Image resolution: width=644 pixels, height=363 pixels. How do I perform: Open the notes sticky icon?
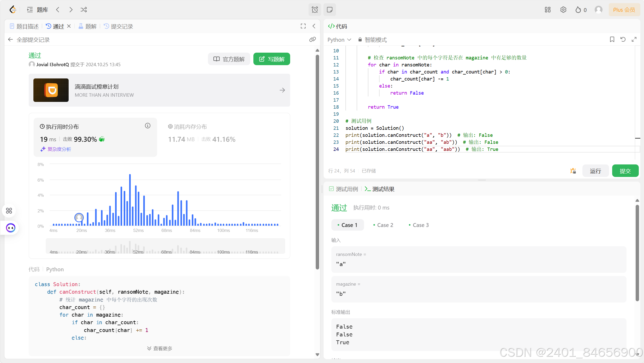click(x=330, y=10)
